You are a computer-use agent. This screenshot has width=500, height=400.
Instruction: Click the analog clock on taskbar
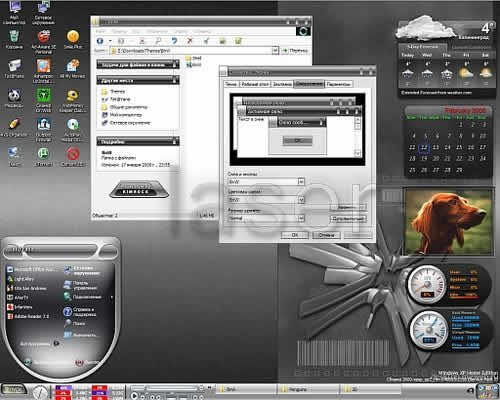point(40,392)
